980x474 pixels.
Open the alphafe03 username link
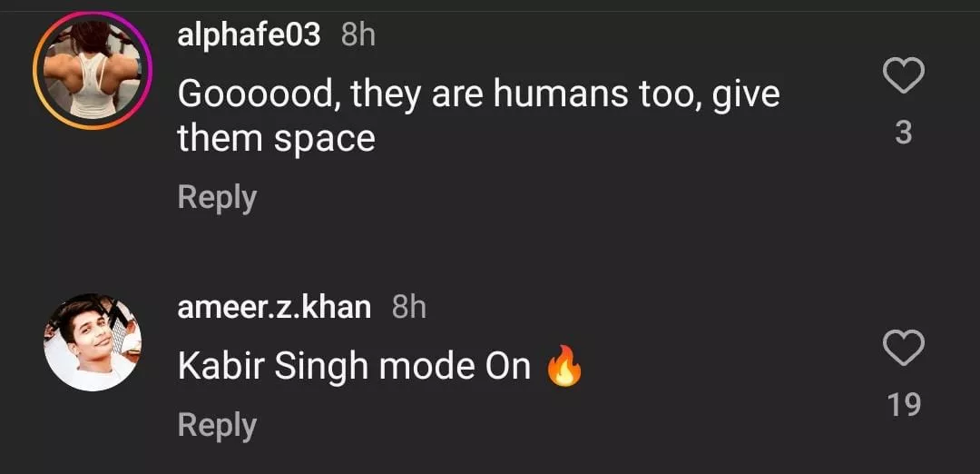pyautogui.click(x=249, y=35)
